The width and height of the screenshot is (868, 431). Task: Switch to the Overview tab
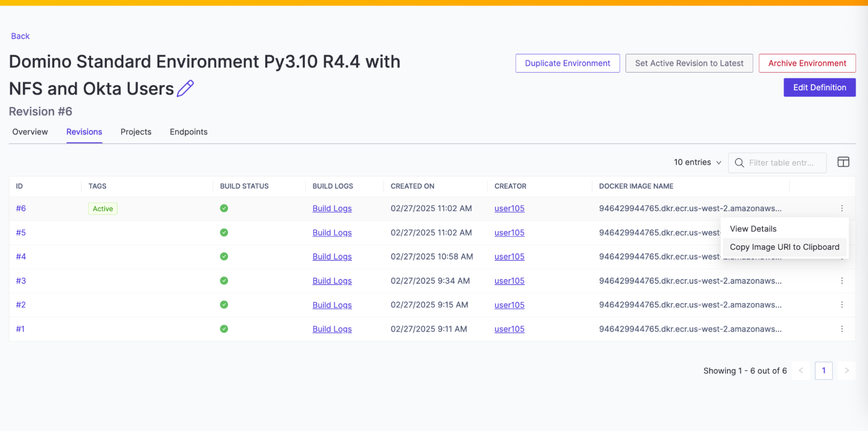[30, 132]
